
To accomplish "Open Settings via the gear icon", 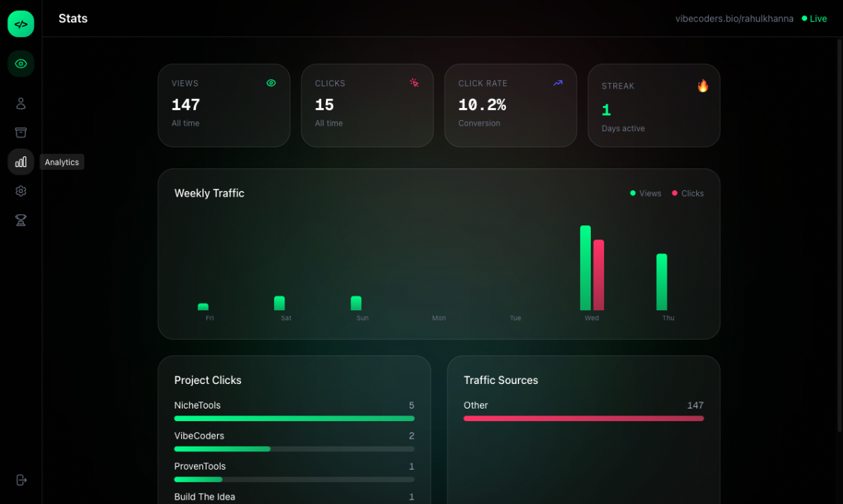I will click(20, 190).
